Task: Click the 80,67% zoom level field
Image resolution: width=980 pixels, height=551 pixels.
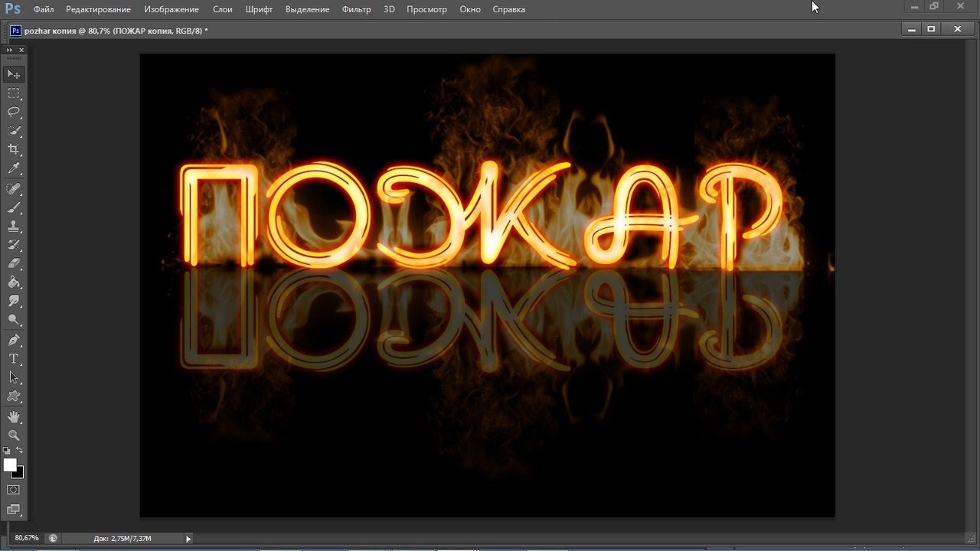Action: tap(26, 538)
